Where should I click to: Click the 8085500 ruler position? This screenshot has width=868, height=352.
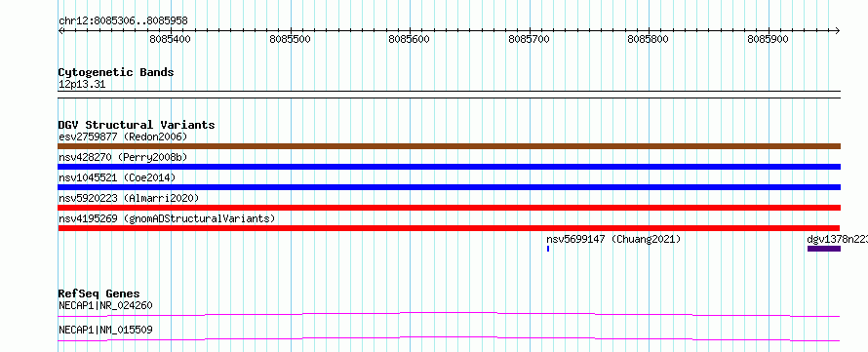tap(290, 39)
